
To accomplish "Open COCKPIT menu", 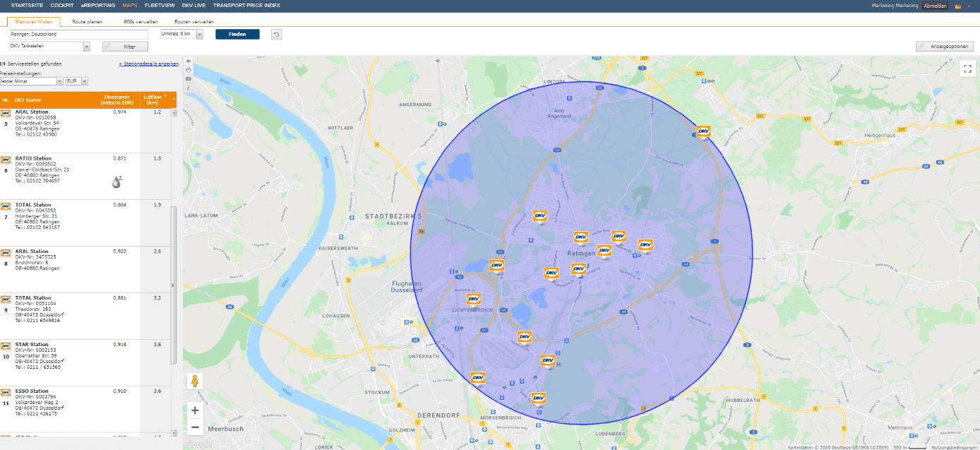I will click(62, 5).
